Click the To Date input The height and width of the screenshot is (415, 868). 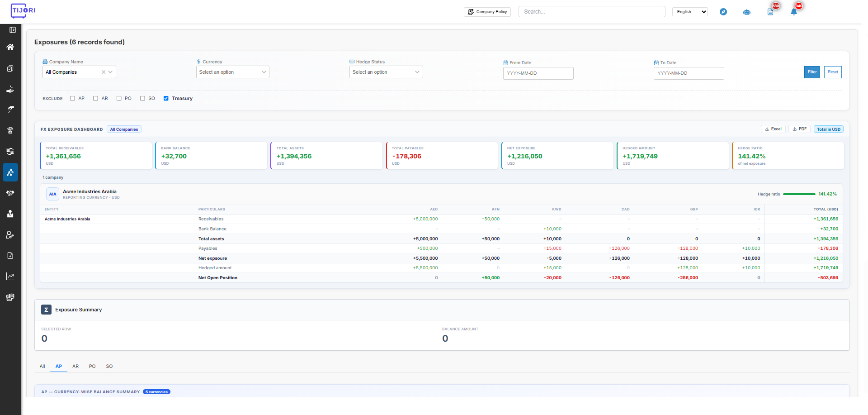pos(689,73)
